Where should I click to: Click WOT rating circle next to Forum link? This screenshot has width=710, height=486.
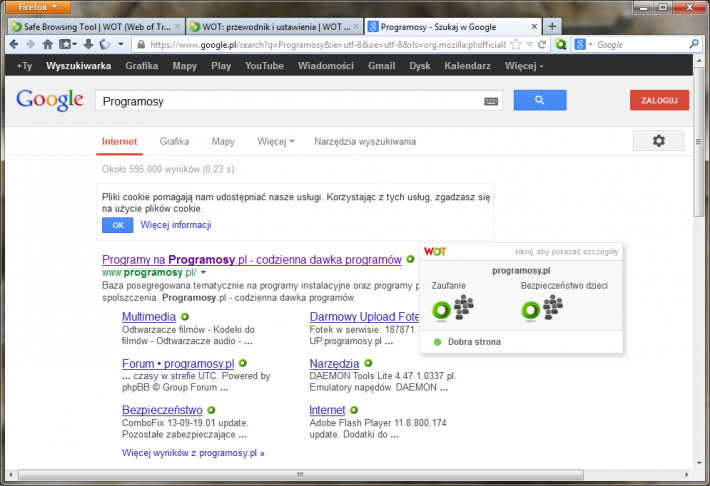[243, 363]
